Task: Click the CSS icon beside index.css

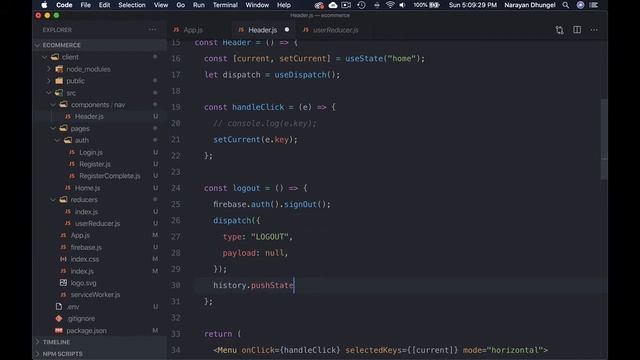Action: 63,259
